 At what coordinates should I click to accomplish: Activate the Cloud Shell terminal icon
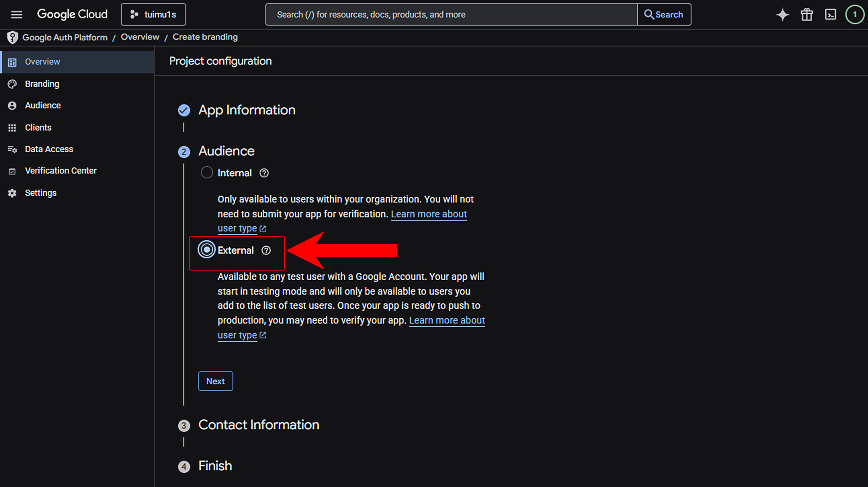(x=830, y=14)
